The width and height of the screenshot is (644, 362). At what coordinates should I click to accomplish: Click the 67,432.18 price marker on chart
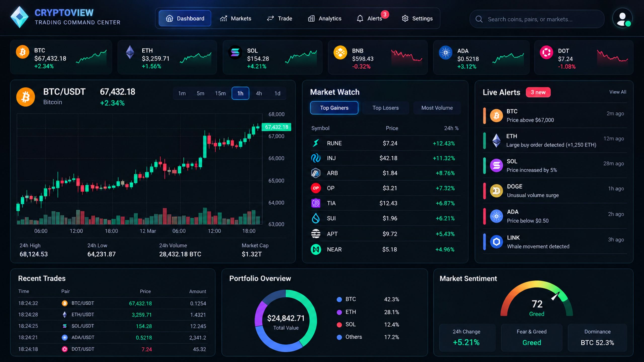click(x=276, y=127)
